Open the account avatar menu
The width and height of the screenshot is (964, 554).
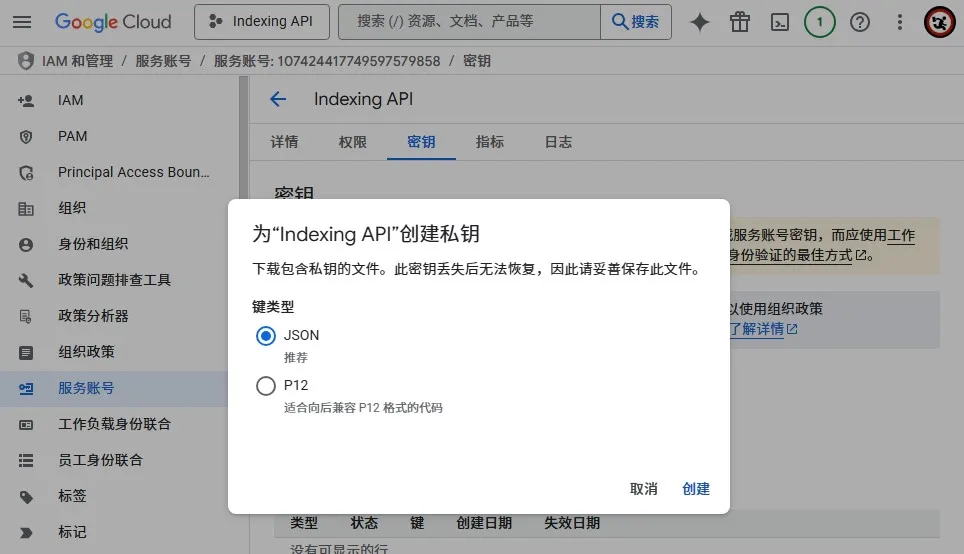[x=939, y=22]
